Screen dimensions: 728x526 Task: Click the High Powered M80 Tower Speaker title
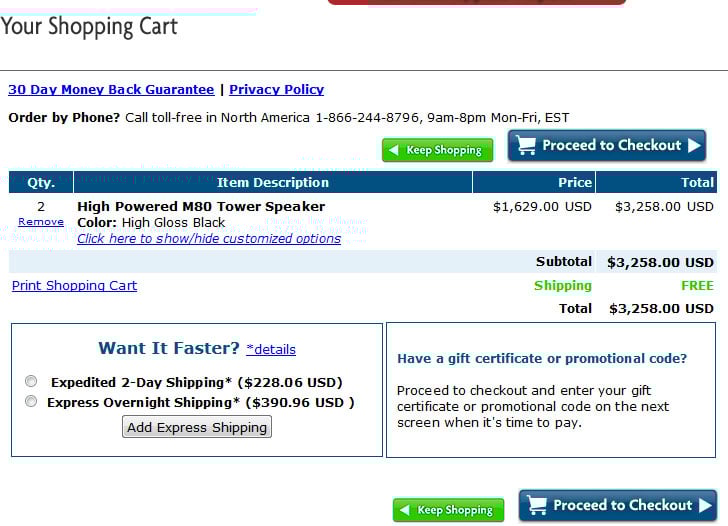tap(201, 206)
